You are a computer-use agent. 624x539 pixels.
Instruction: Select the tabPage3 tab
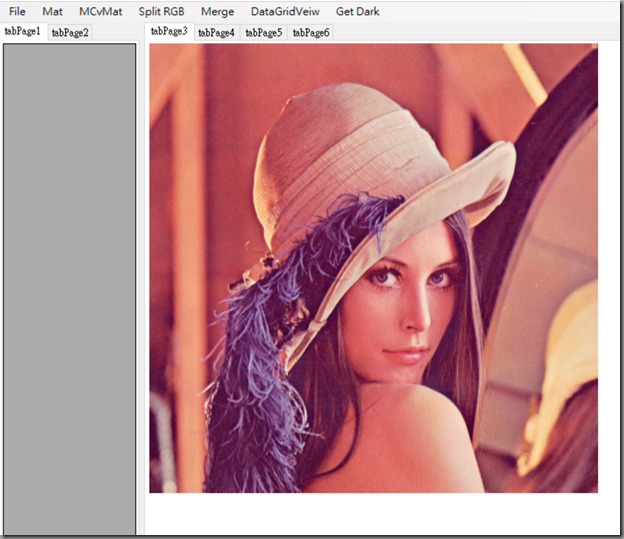[169, 32]
